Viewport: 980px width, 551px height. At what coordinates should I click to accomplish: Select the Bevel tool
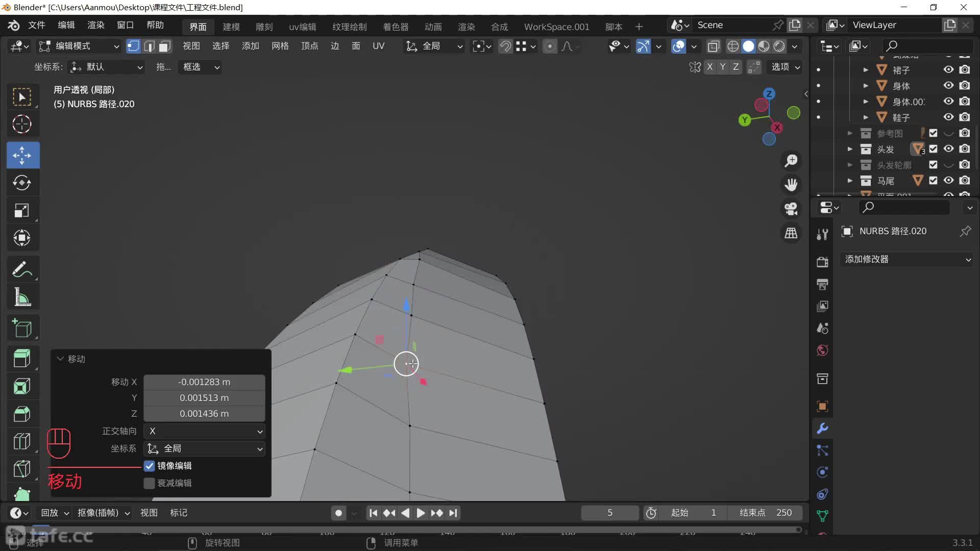point(22,414)
